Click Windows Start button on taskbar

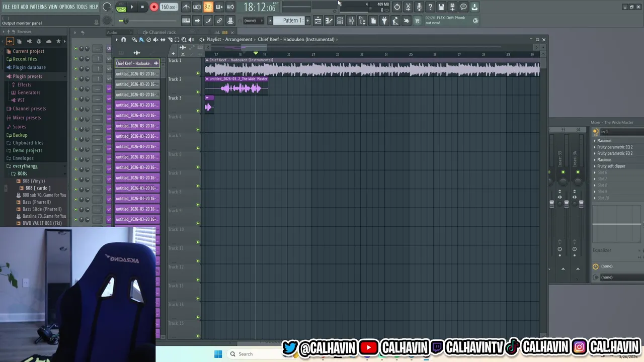[x=218, y=354]
